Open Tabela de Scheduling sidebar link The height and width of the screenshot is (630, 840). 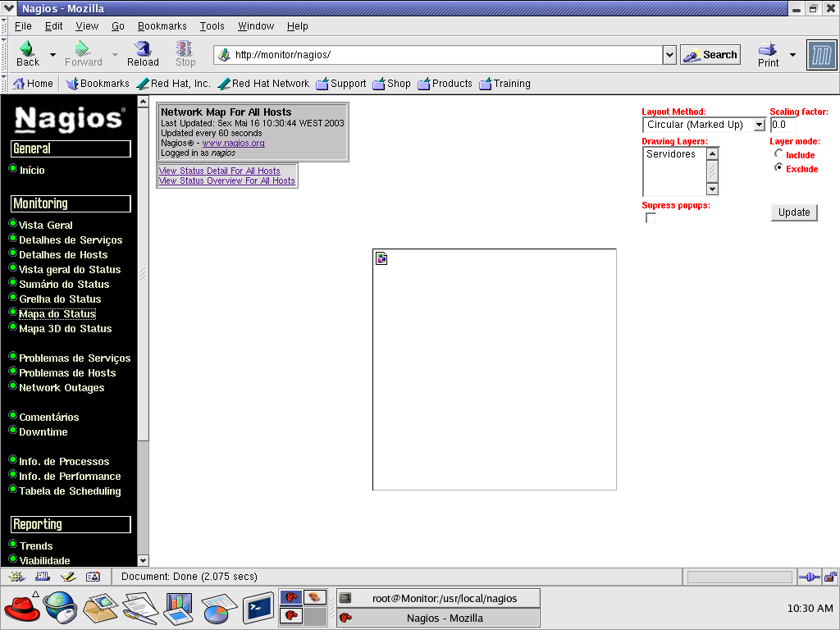[71, 491]
